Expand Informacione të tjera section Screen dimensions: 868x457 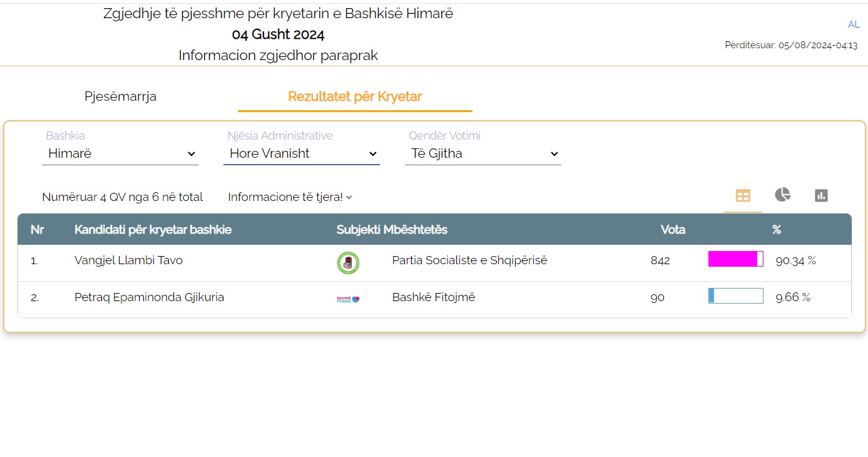point(290,197)
